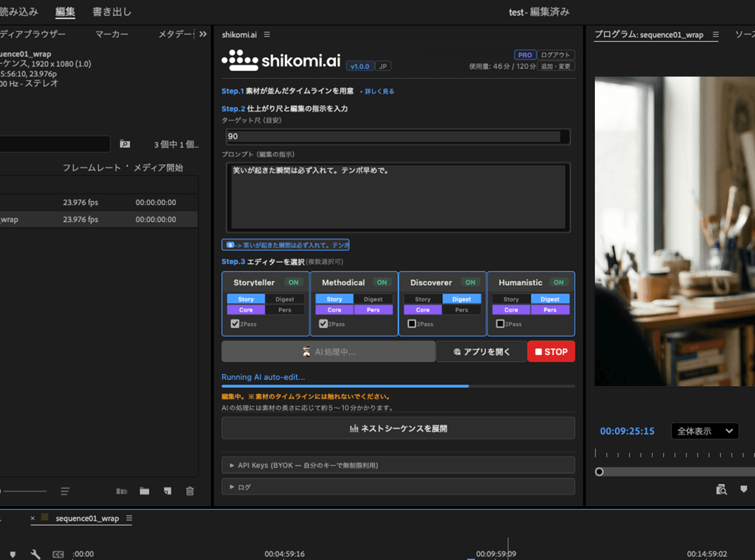Screen dimensions: 755x560
Task: Switch project panel to list view
Action: [x=65, y=491]
